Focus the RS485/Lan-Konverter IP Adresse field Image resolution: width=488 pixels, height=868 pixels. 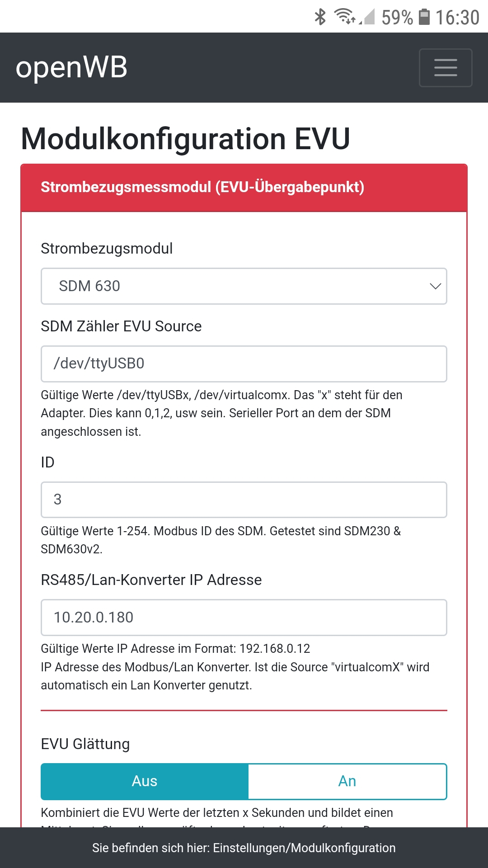coord(244,618)
